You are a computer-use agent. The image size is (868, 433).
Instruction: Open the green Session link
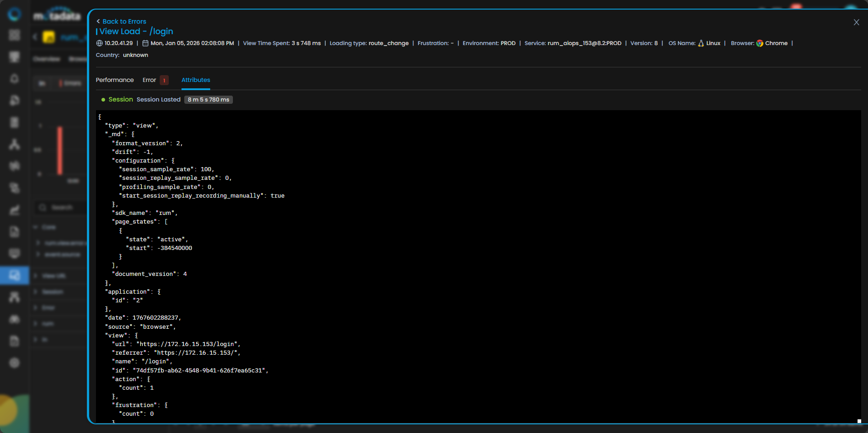click(x=121, y=100)
